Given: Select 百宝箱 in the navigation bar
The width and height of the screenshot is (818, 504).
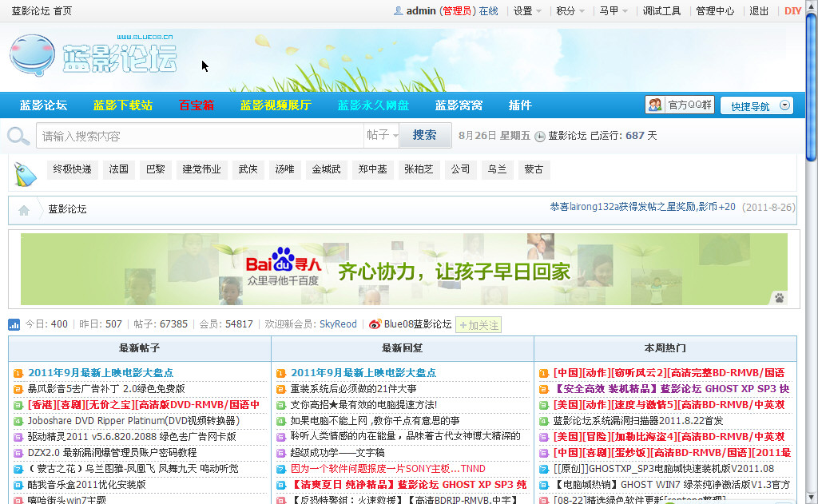Looking at the screenshot, I should click(x=196, y=105).
